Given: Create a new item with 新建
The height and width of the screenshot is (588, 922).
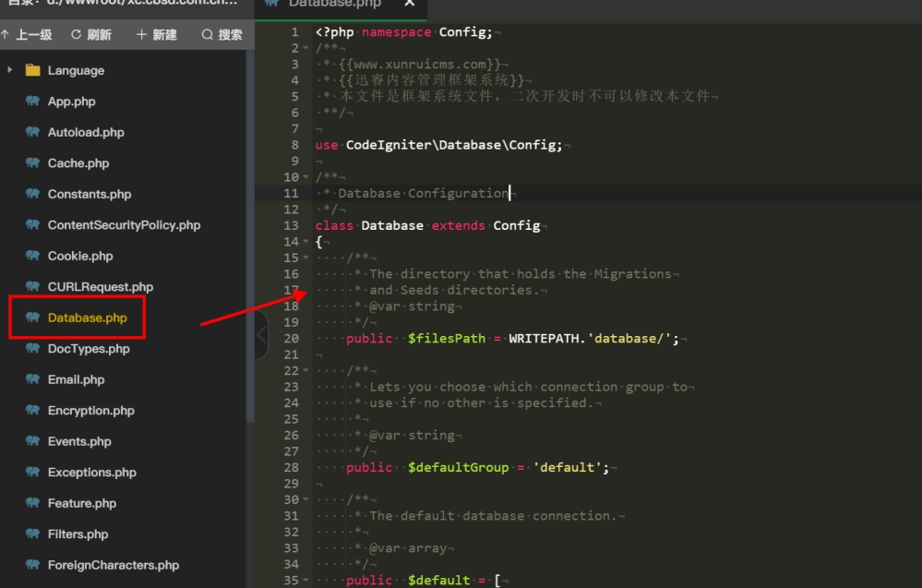Looking at the screenshot, I should click(156, 35).
